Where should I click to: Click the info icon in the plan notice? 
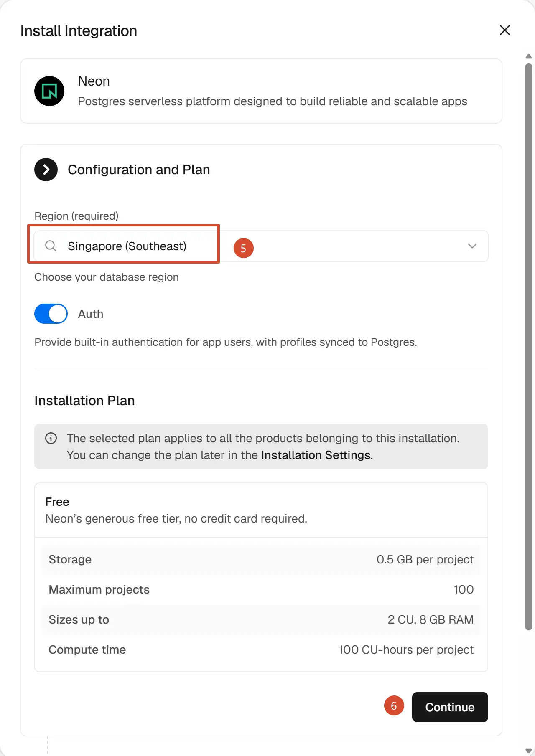(51, 438)
